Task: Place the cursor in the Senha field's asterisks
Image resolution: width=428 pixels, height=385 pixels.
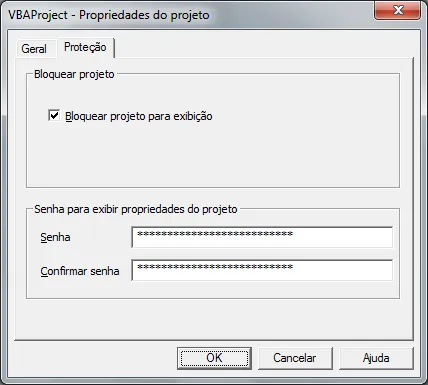Action: 215,234
